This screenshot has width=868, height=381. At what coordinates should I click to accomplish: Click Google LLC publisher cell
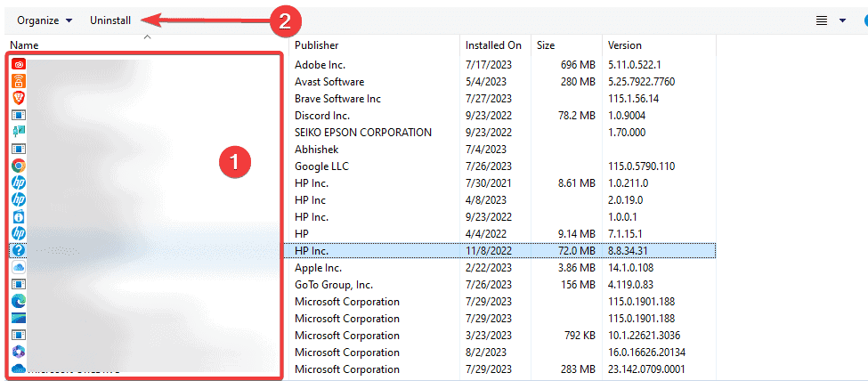coord(321,166)
